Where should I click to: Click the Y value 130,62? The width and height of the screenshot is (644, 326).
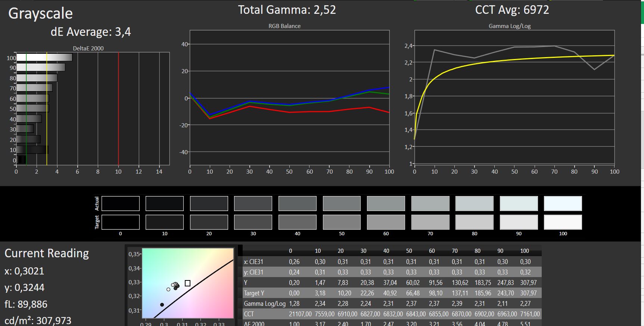pos(460,283)
